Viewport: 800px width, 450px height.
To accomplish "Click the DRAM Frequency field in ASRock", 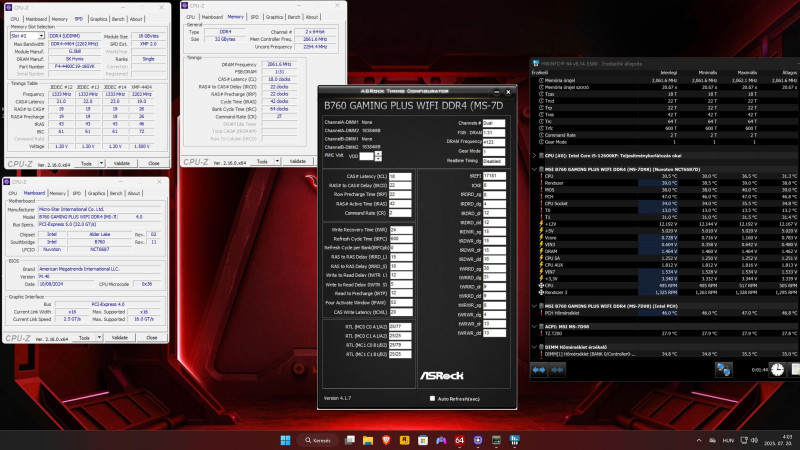I will [494, 142].
